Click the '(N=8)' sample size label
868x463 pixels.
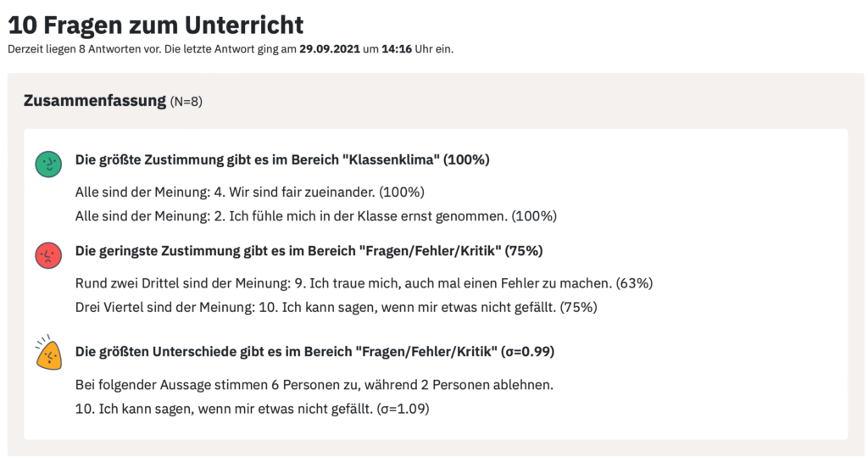(x=186, y=102)
